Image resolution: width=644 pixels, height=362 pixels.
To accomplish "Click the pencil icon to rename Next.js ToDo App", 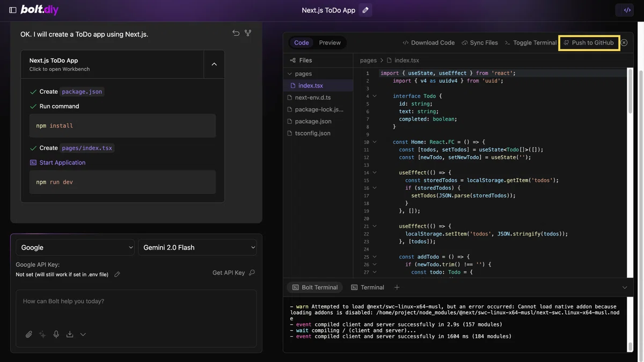I will coord(365,10).
